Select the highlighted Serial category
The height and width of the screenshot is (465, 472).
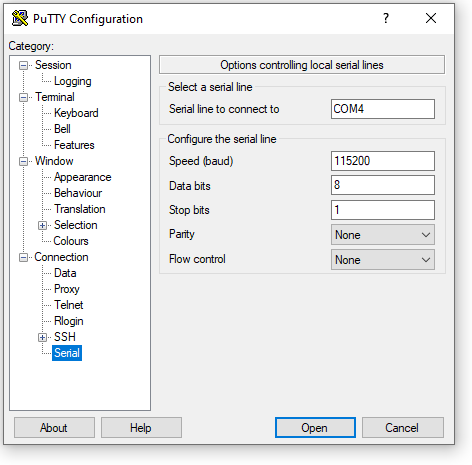67,353
